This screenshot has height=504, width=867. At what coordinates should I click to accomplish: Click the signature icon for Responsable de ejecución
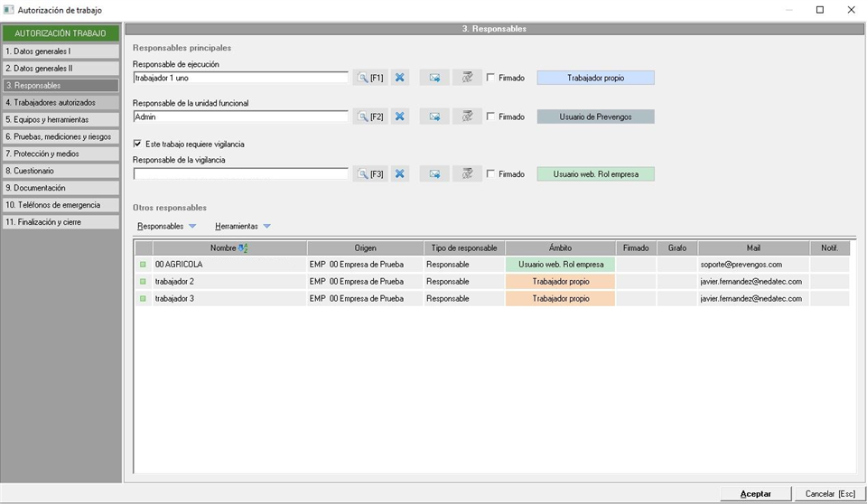click(x=467, y=78)
